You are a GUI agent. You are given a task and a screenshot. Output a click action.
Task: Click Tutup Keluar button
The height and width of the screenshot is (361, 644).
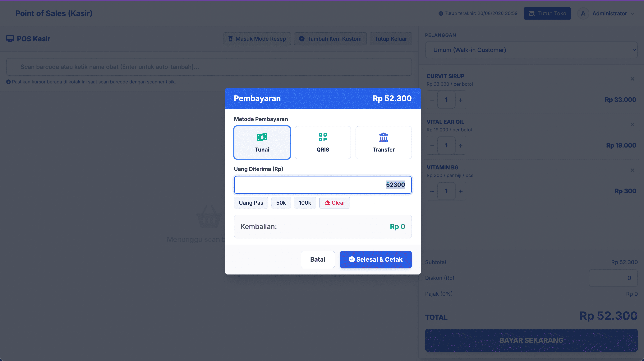coord(390,39)
